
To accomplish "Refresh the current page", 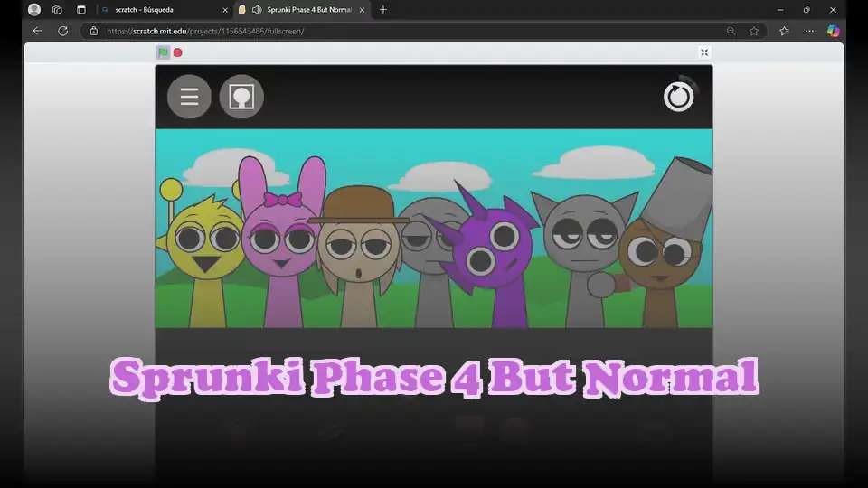I will (62, 31).
